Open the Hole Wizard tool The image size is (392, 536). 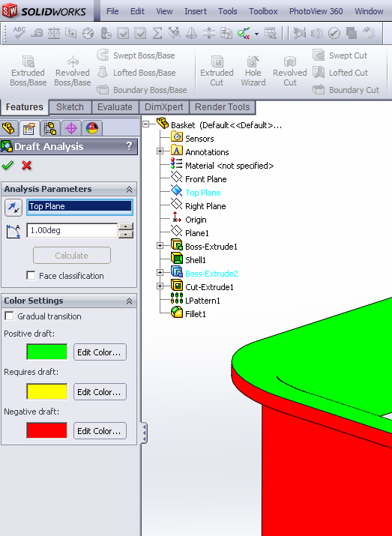point(253,70)
